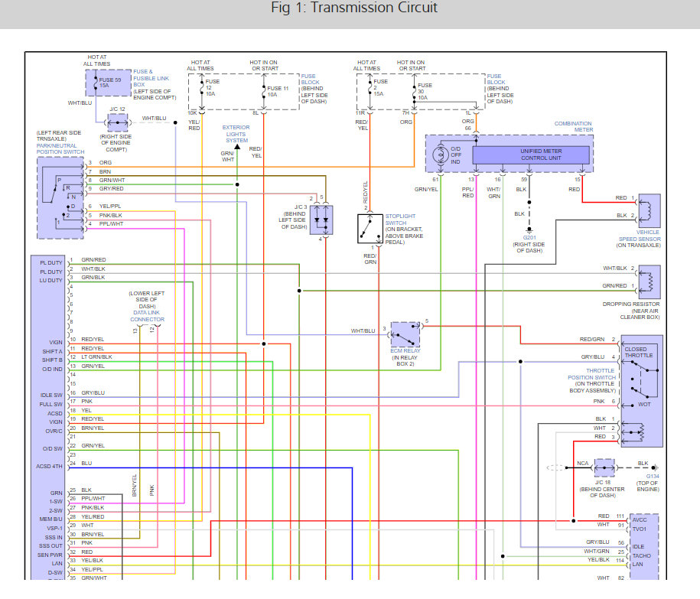Open the Fuse Block link beside Fuse 11
The height and width of the screenshot is (599, 700).
tap(311, 80)
